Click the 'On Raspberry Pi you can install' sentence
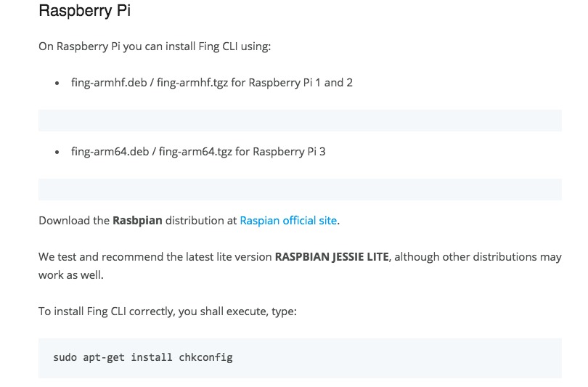Screen dimensions: 588x387 [155, 46]
